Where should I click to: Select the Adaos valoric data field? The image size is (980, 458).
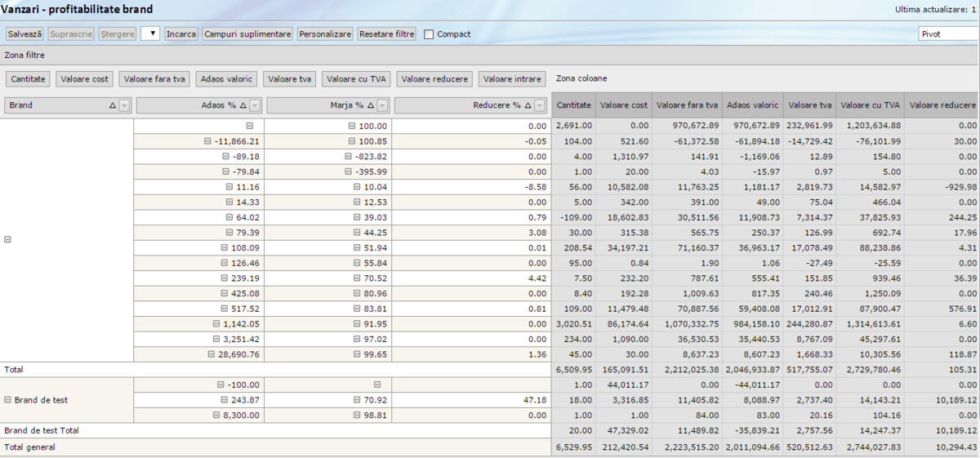click(x=227, y=79)
